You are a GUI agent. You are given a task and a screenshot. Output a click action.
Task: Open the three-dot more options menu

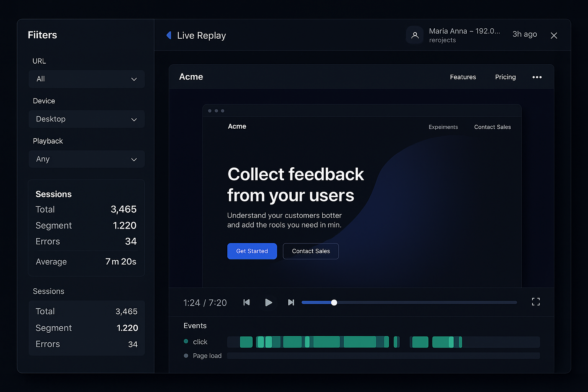pos(537,77)
